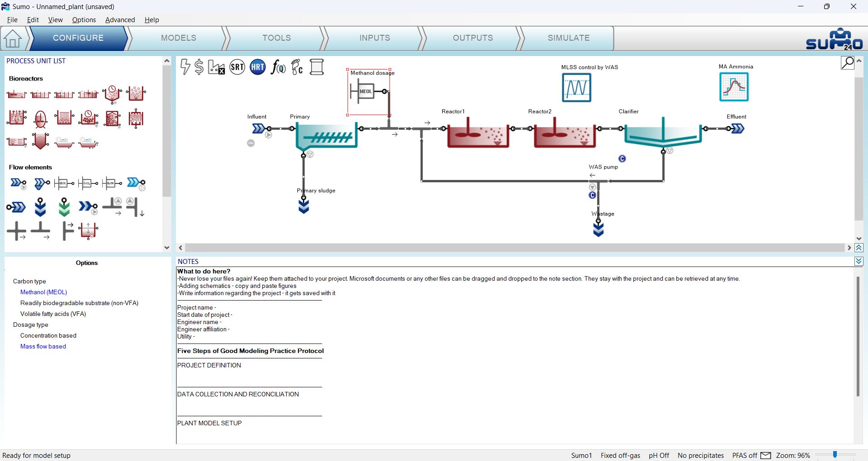Screen dimensions: 868x461
Task: Click the process unit list scroll-up arrow
Action: (x=167, y=61)
